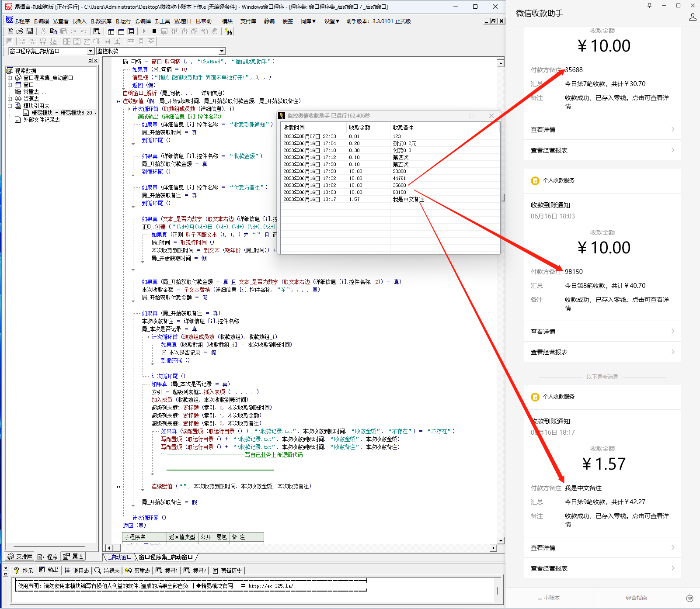The image size is (700, 609).
Task: Click the personal payment service icon at 18:03
Action: [x=535, y=180]
